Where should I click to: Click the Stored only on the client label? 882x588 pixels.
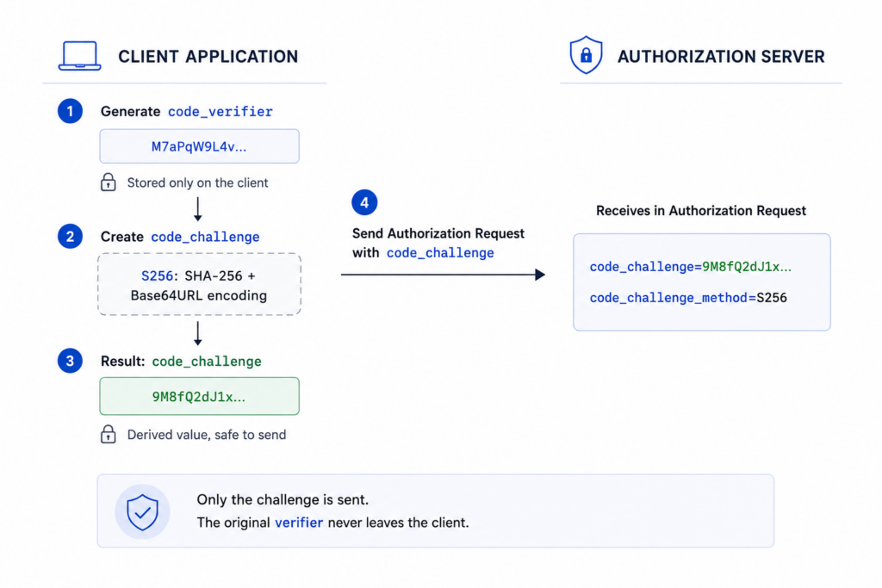pyautogui.click(x=197, y=183)
